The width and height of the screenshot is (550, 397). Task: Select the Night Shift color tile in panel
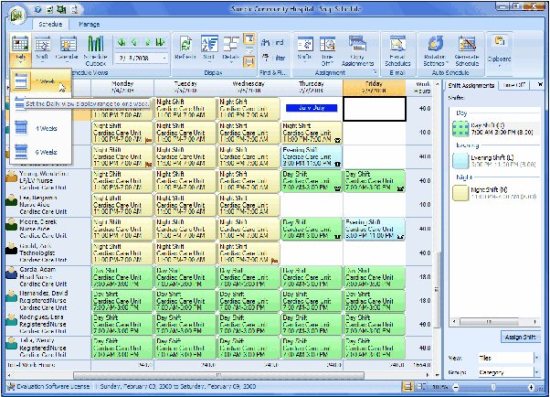click(x=461, y=193)
